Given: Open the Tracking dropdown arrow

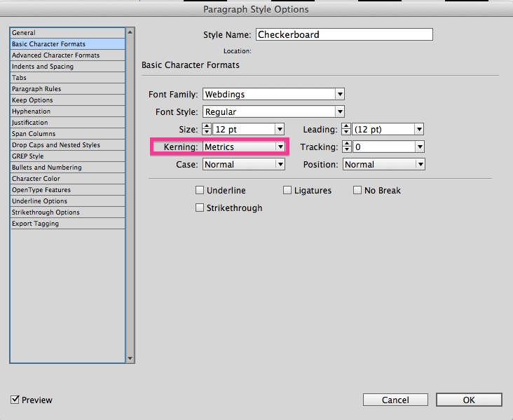Looking at the screenshot, I should 420,147.
